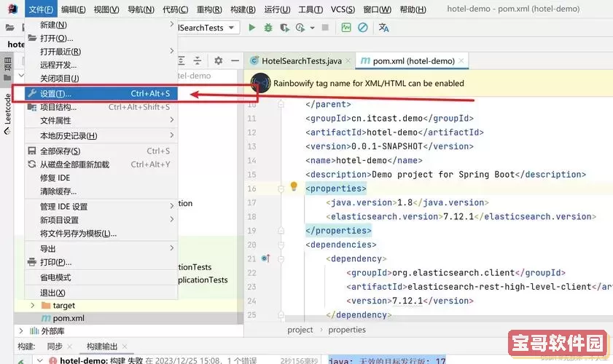The height and width of the screenshot is (364, 613).
Task: Click 设置(T)... in File menu
Action: (101, 93)
